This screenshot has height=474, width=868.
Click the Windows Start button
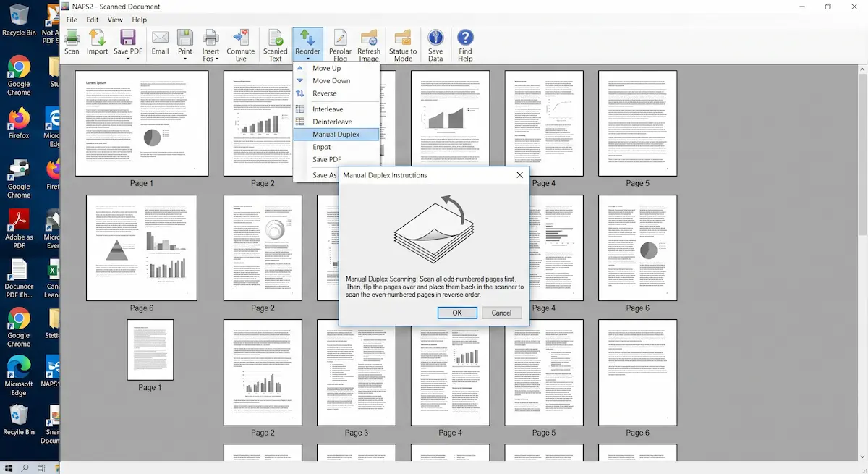click(8, 467)
